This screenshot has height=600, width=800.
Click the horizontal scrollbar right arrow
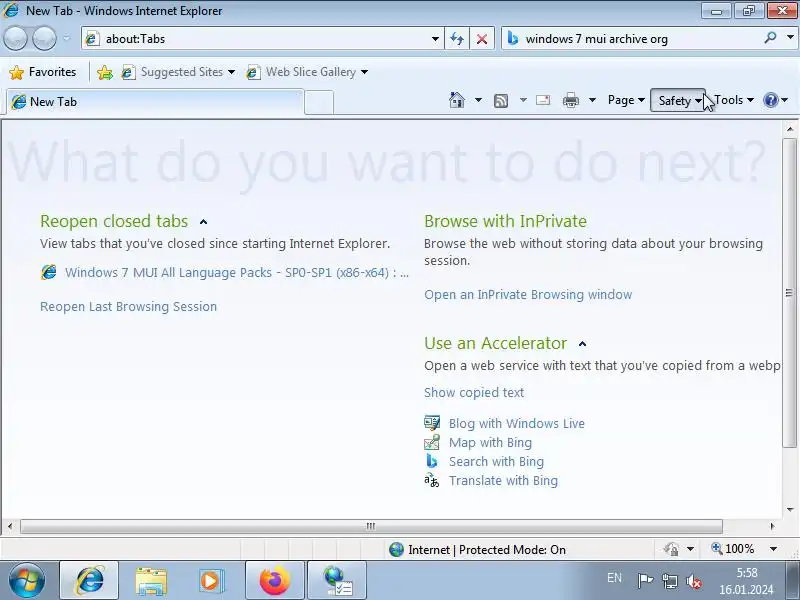773,526
